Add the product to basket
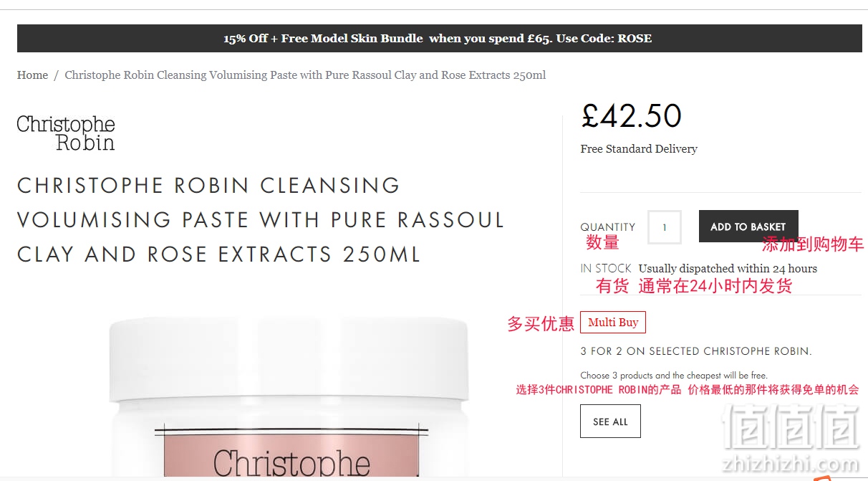This screenshot has width=868, height=481. (x=748, y=227)
